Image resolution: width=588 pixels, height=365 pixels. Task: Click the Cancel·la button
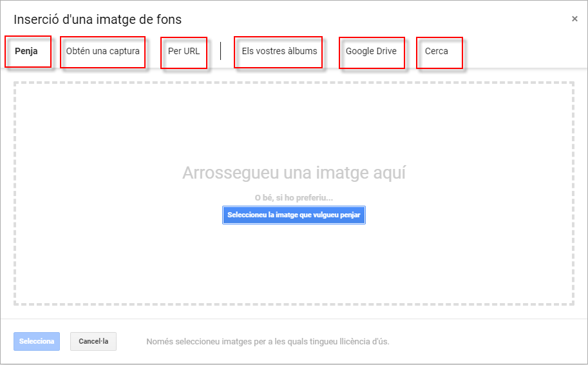(x=93, y=341)
